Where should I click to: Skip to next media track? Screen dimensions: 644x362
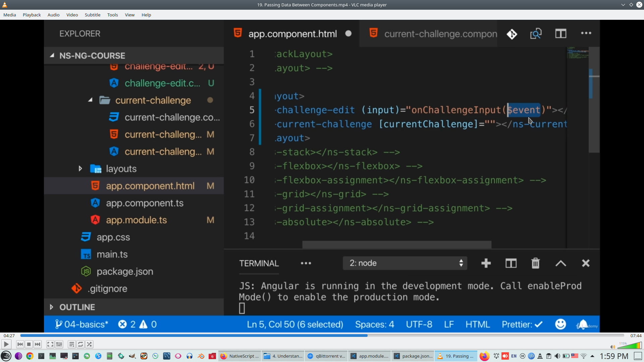tap(38, 344)
